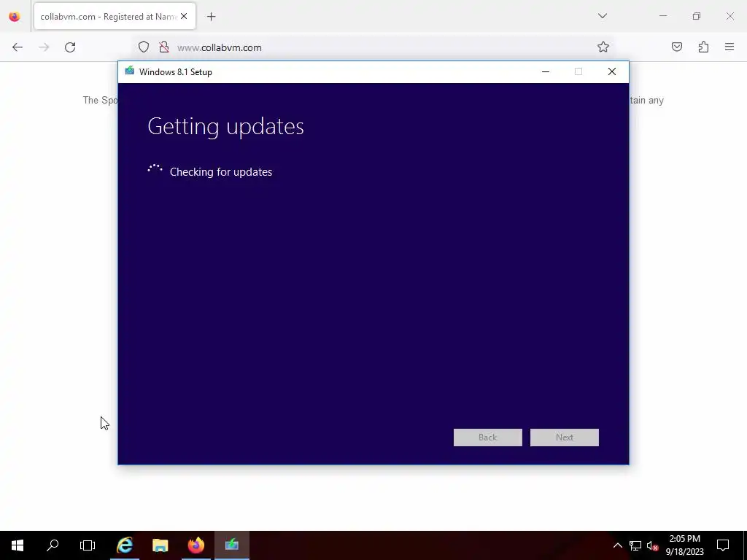
Task: Open the muted volume tray icon
Action: tap(652, 545)
